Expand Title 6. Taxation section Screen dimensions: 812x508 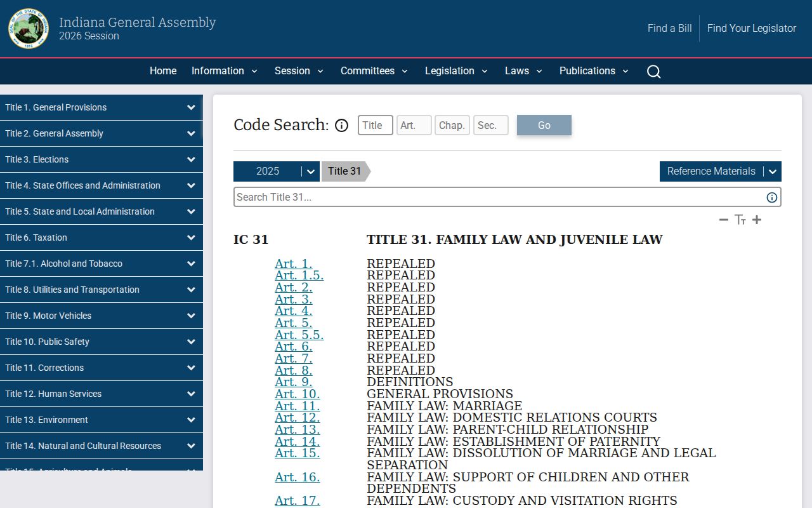tap(101, 237)
